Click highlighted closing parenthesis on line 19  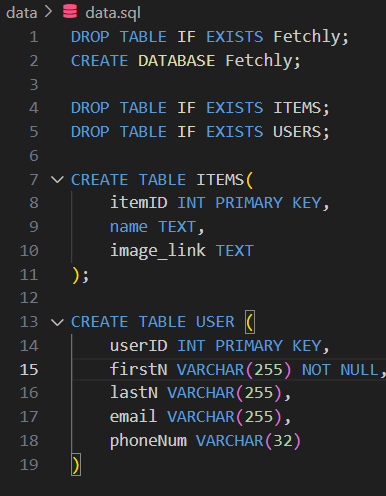(76, 465)
